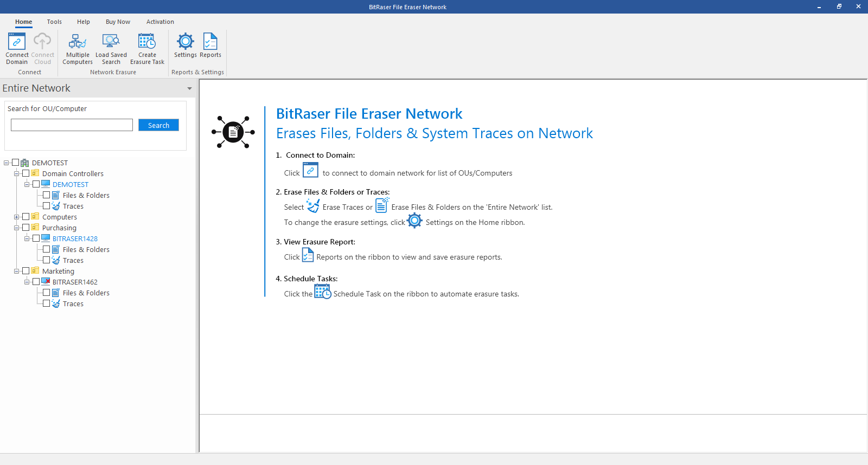The image size is (868, 465).
Task: Collapse the BITRASER1428 node
Action: coord(27,238)
